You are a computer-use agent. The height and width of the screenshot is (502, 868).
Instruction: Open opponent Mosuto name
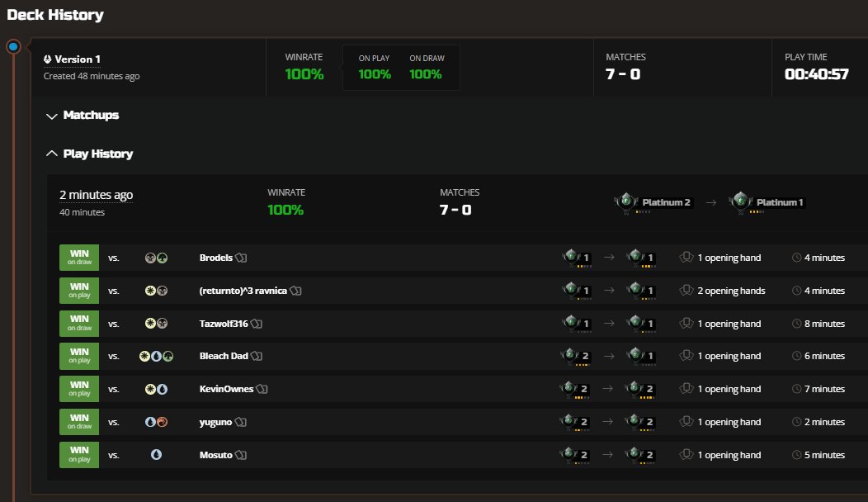point(216,455)
